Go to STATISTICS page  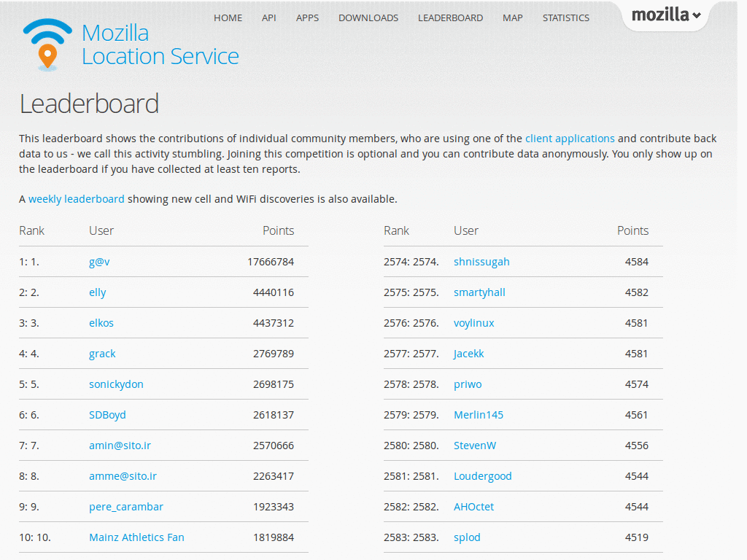coord(566,18)
